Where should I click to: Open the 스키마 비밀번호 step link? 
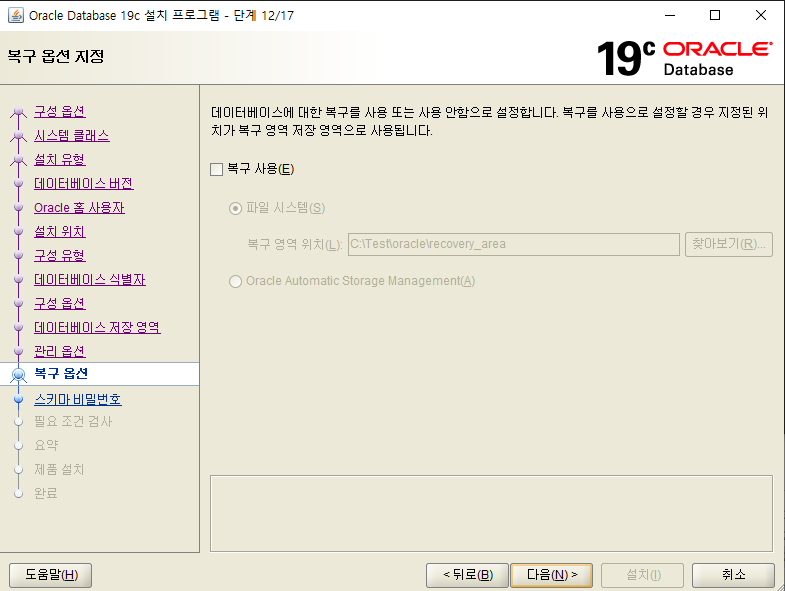(78, 399)
